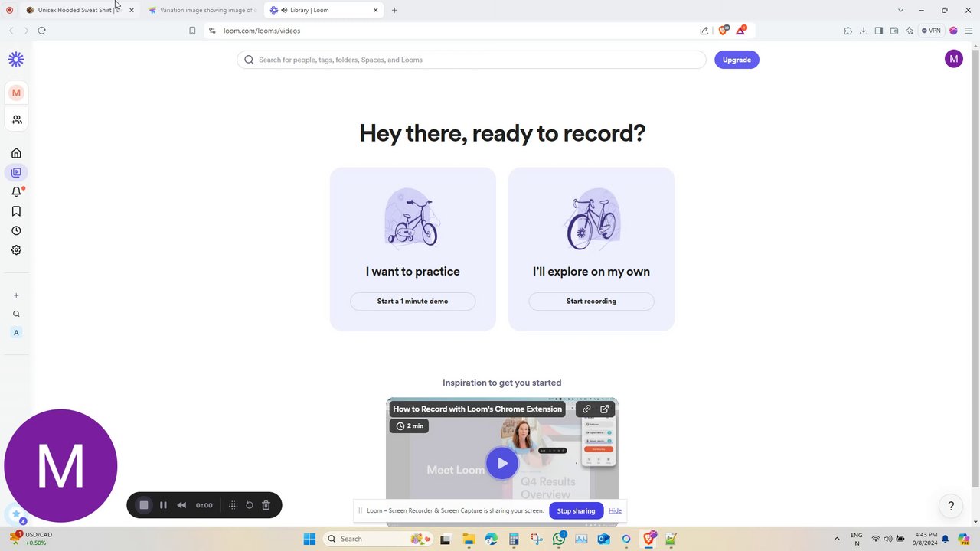
Task: Reload the page
Action: 41,31
